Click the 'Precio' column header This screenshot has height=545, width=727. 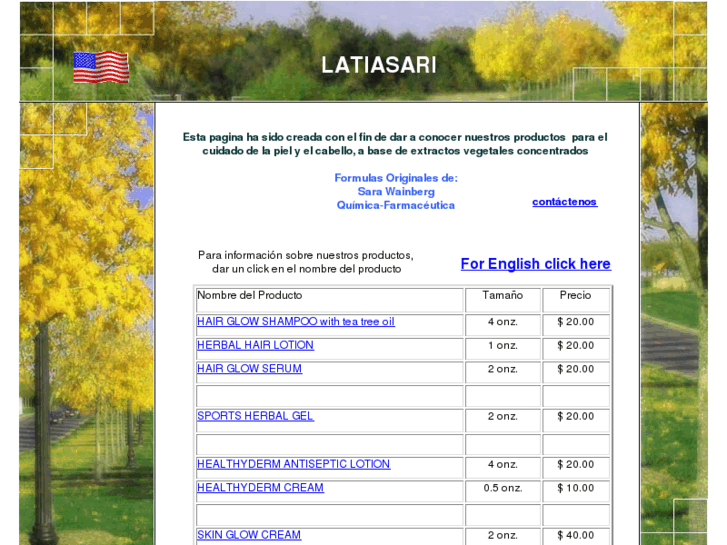[x=575, y=295]
